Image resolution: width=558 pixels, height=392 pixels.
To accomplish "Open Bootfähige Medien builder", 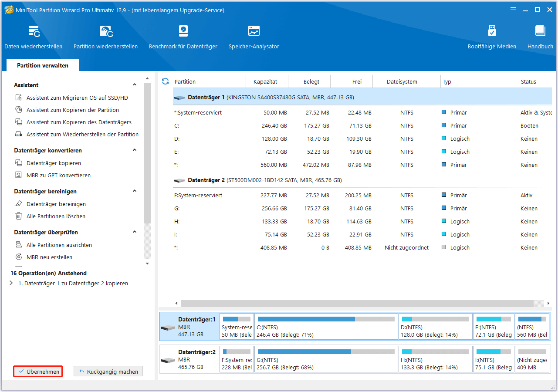I will point(492,37).
